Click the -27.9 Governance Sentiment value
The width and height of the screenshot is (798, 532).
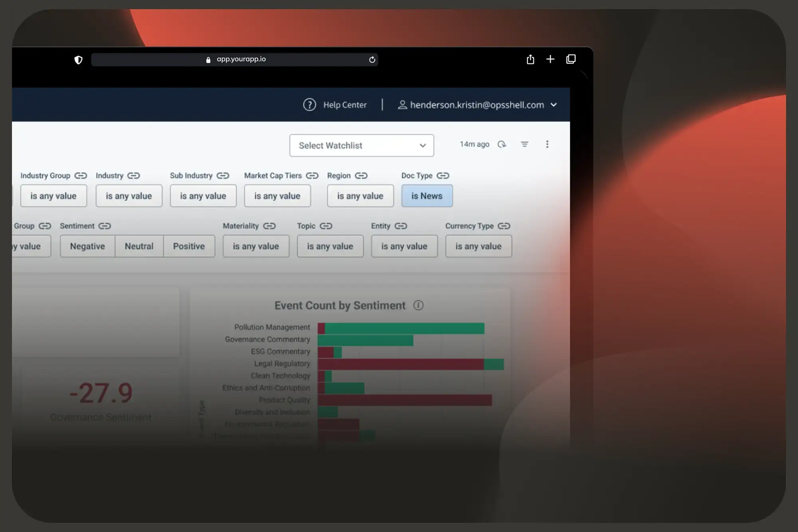click(101, 393)
